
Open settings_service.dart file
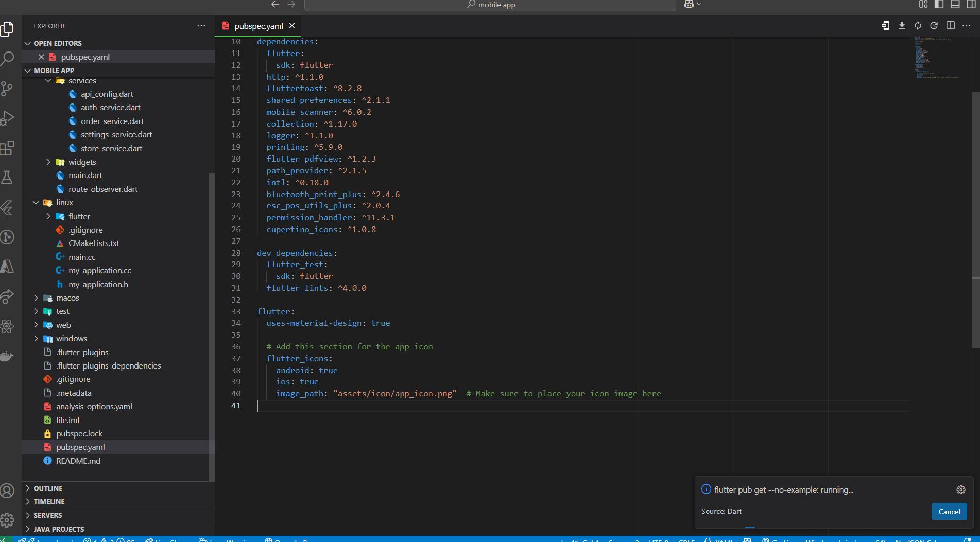pos(116,134)
